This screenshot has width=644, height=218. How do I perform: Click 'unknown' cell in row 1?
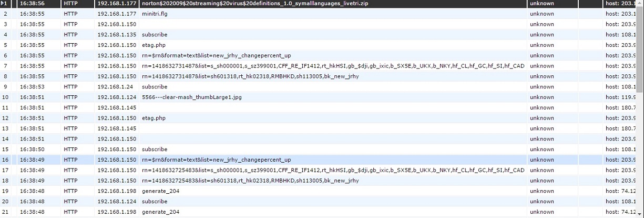click(542, 3)
